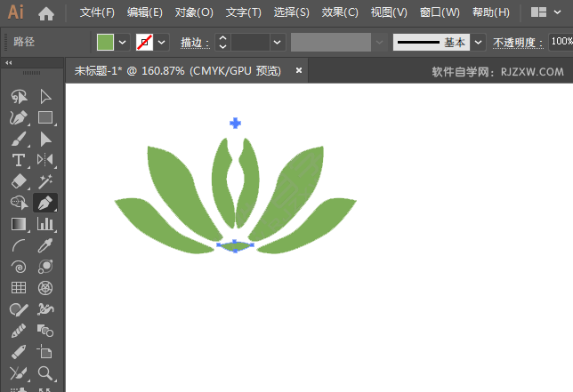Adjust the stroke weight stepper arrows
Screen dimensions: 573x392
point(222,43)
